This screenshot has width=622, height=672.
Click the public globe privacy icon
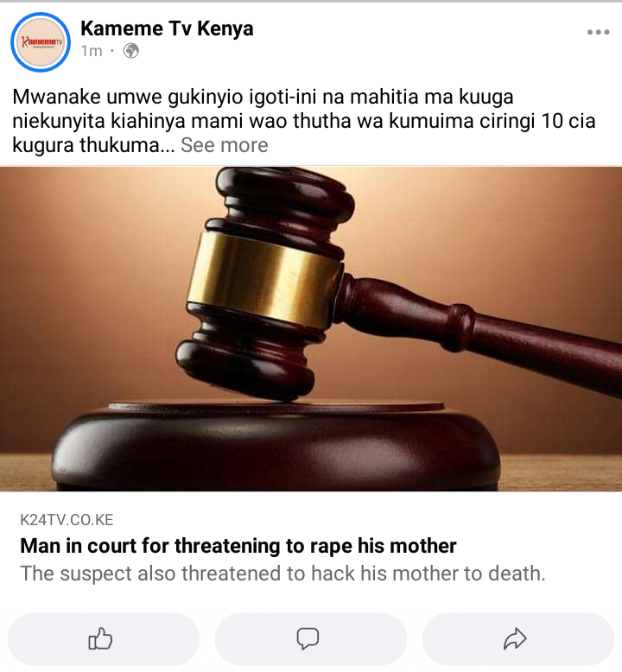coord(131,51)
